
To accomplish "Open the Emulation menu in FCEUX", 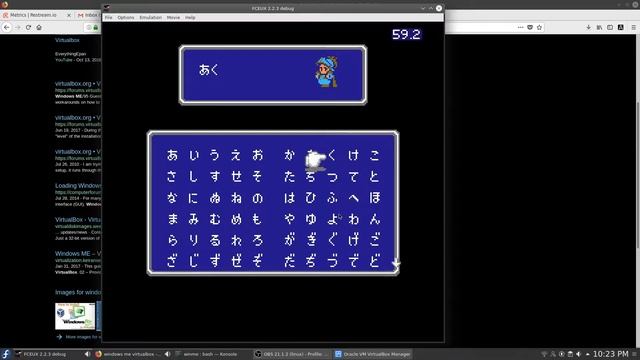I will pyautogui.click(x=151, y=18).
